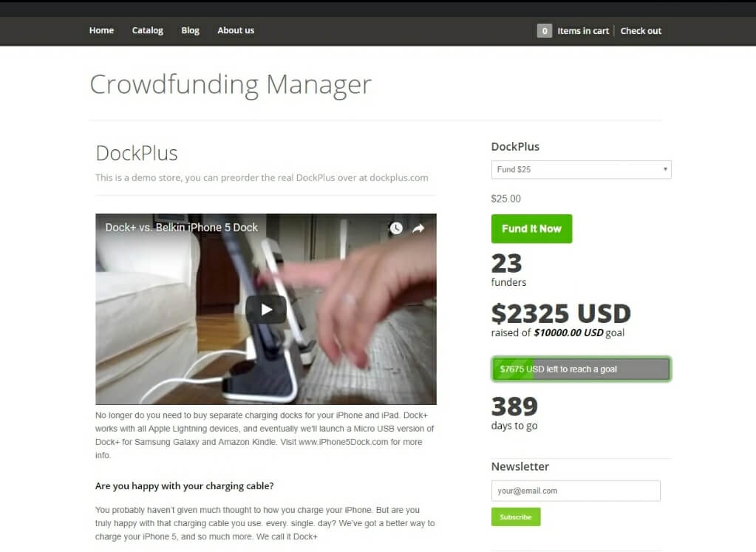Screen dimensions: 756x552
Task: Go to the Catalog page
Action: [x=148, y=30]
